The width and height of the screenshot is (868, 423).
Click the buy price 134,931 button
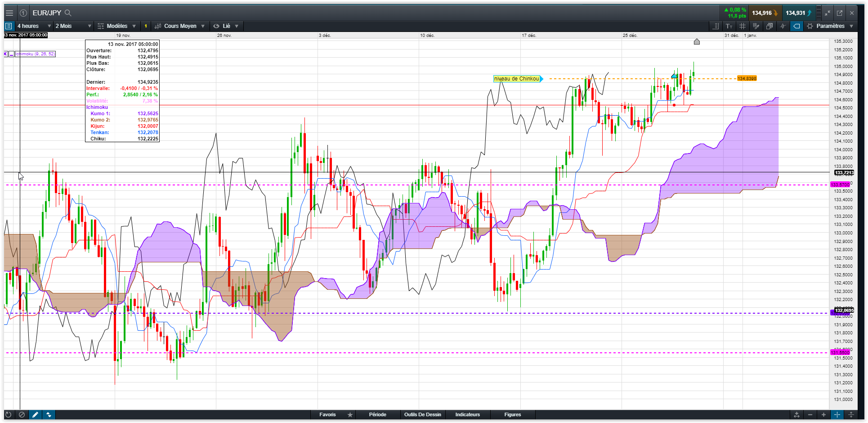[x=799, y=13]
